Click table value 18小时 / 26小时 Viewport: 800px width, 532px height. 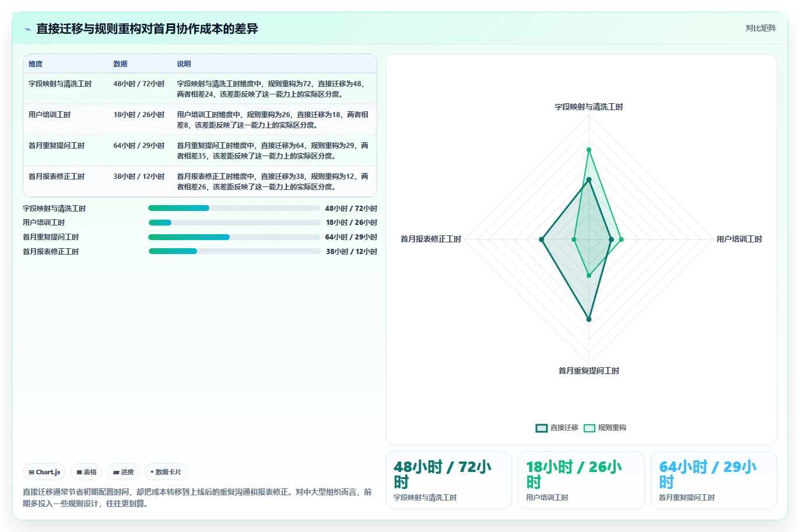pos(139,115)
